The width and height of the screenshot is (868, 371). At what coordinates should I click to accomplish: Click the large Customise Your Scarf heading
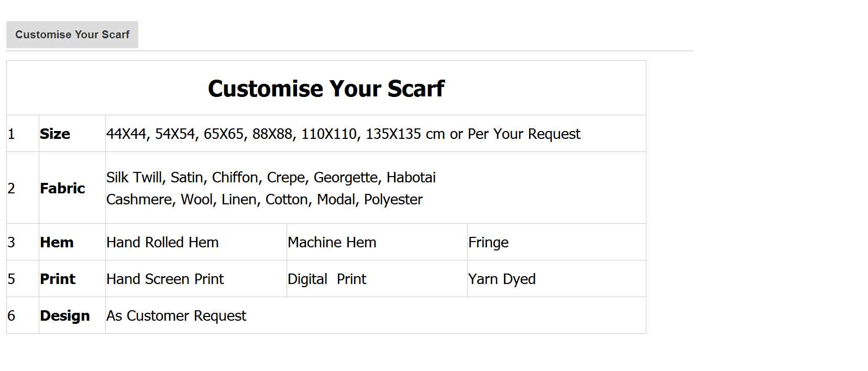click(326, 89)
